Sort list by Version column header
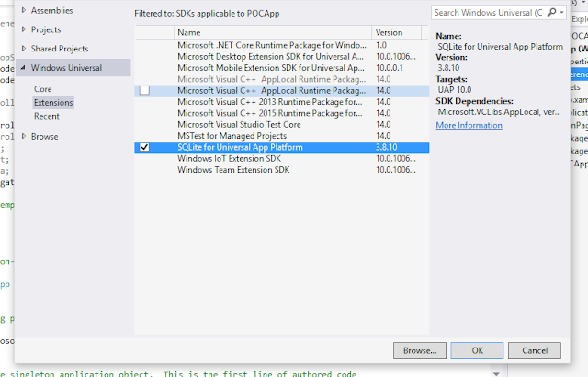This screenshot has width=588, height=377. click(x=396, y=32)
